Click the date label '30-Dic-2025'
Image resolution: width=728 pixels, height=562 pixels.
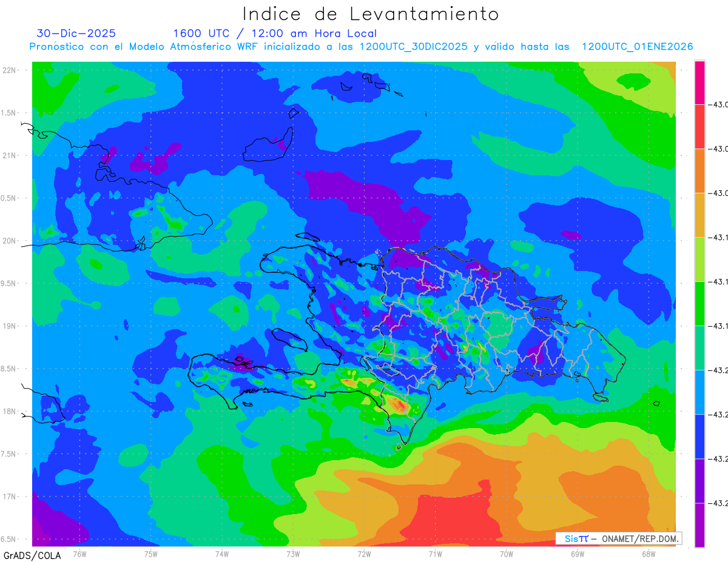pos(76,33)
